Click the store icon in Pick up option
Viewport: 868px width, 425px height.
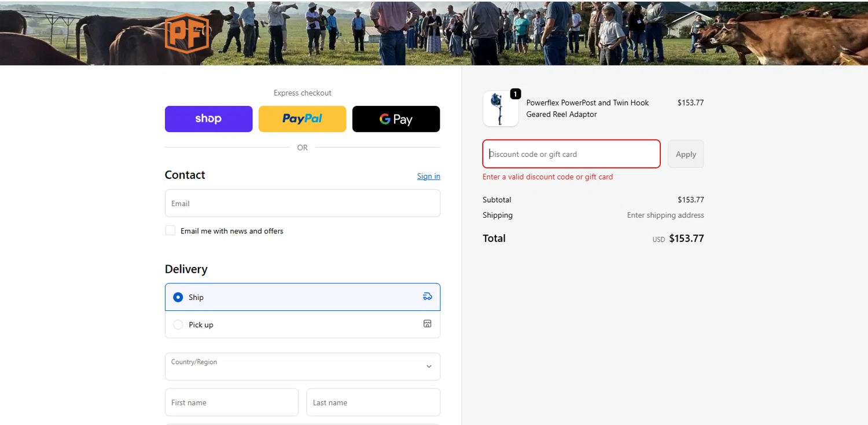click(x=427, y=324)
